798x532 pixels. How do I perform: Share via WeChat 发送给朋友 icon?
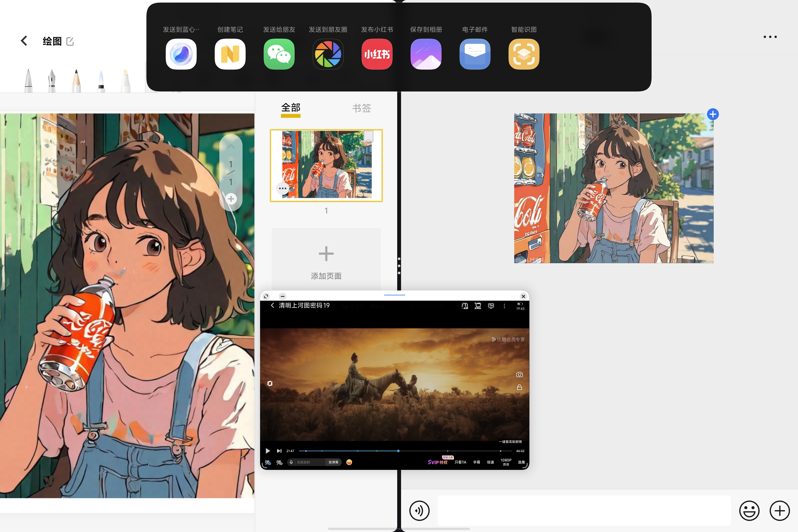pos(279,54)
